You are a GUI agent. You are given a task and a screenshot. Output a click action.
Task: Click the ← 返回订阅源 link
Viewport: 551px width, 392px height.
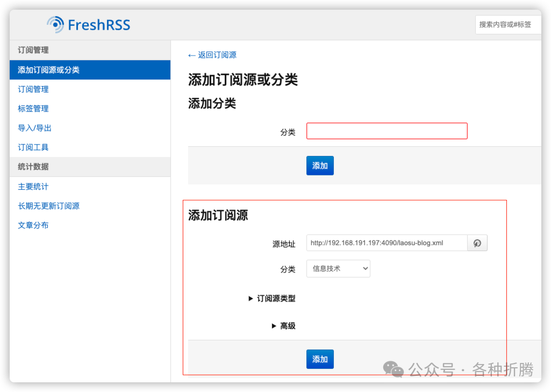click(212, 55)
